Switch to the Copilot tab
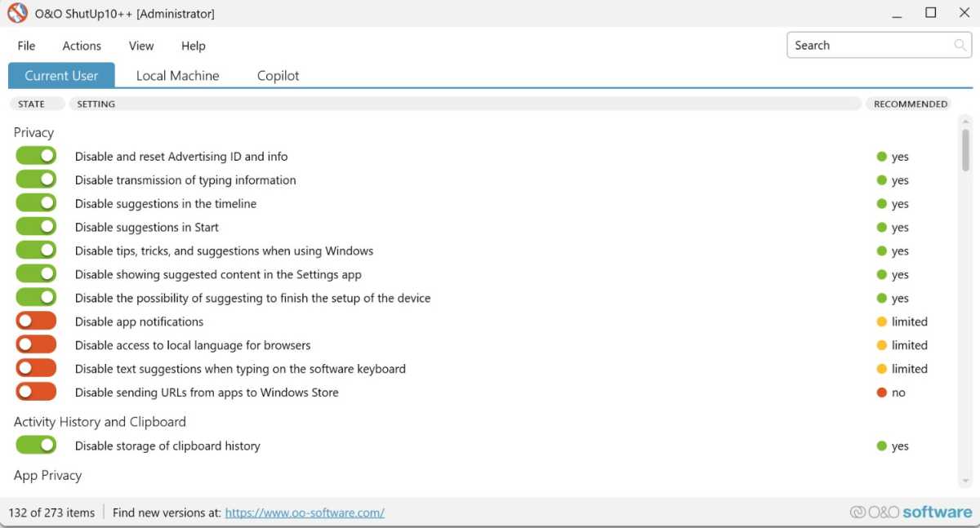980x528 pixels. pos(278,76)
